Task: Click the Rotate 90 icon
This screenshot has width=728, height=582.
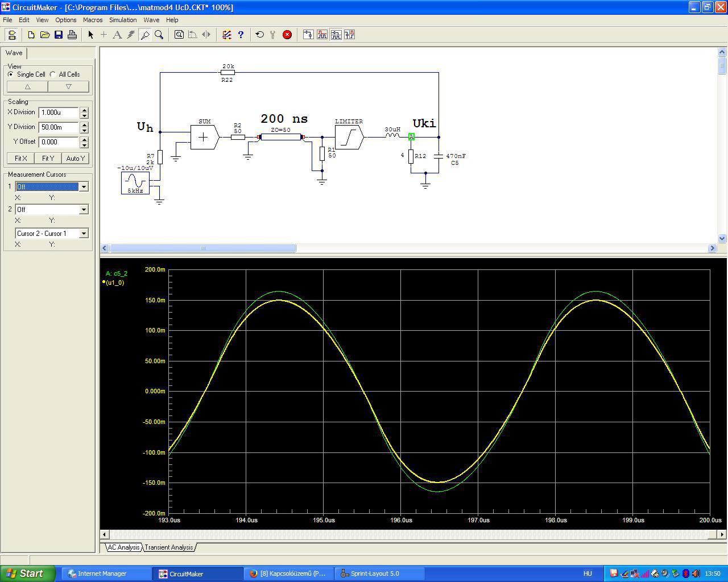Action: [193, 35]
